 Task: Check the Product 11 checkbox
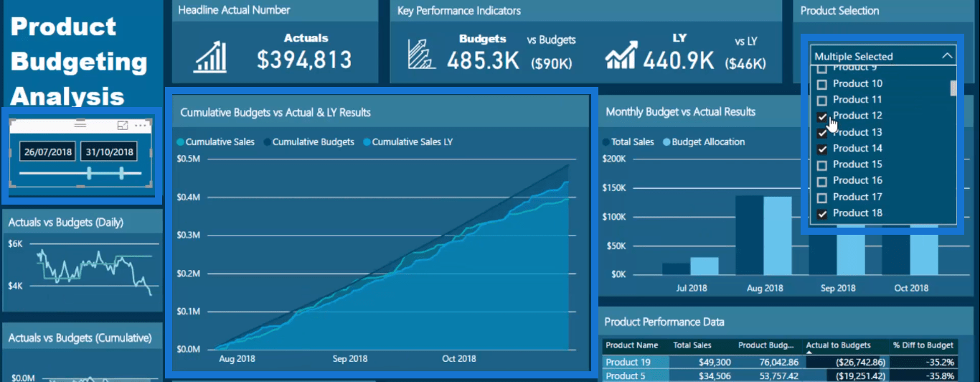point(822,101)
